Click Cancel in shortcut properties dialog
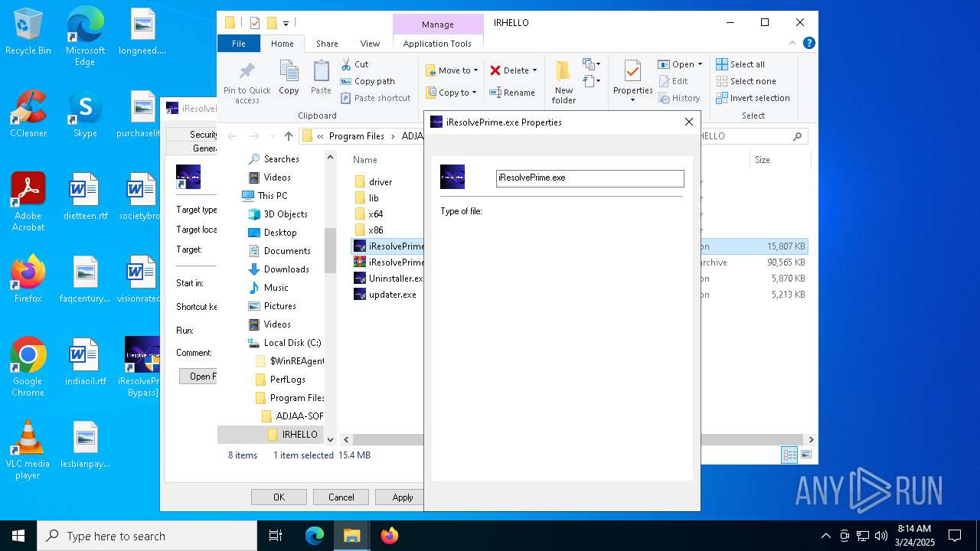The height and width of the screenshot is (551, 980). click(x=341, y=497)
